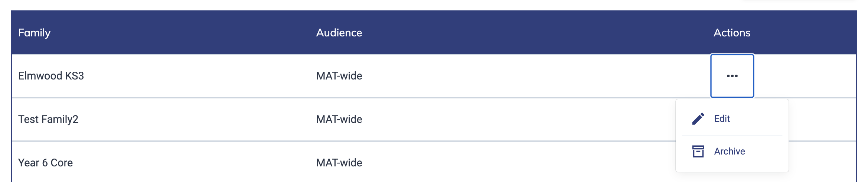Click the archive box icon
Image resolution: width=868 pixels, height=182 pixels.
click(x=698, y=151)
